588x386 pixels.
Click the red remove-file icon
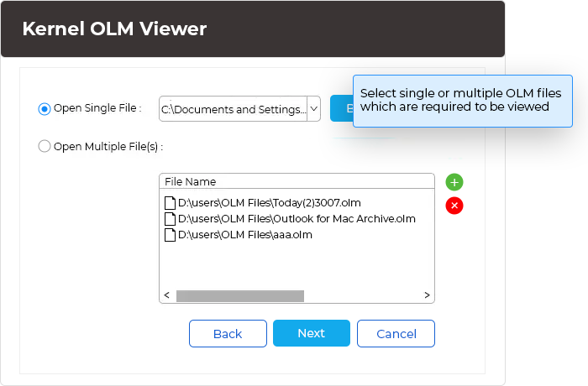tap(454, 206)
